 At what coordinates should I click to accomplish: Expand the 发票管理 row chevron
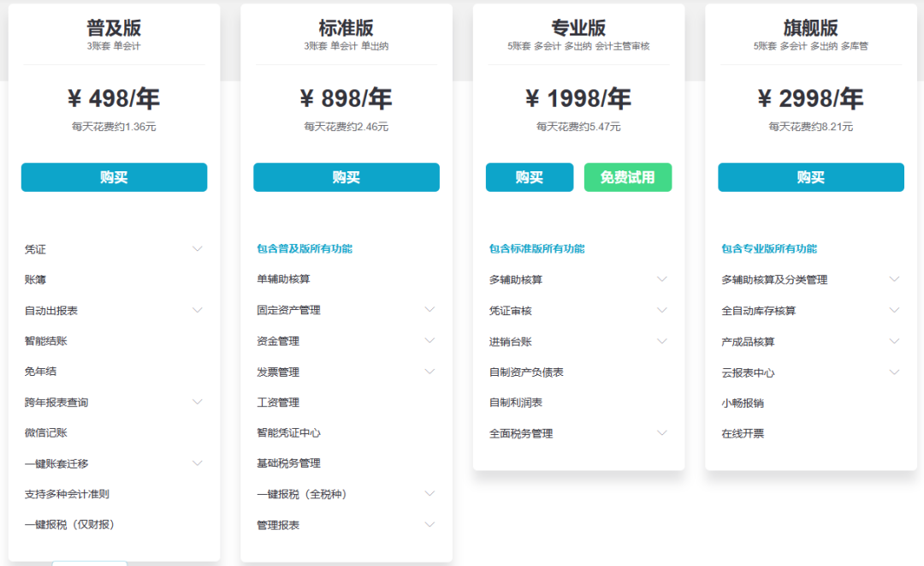429,372
